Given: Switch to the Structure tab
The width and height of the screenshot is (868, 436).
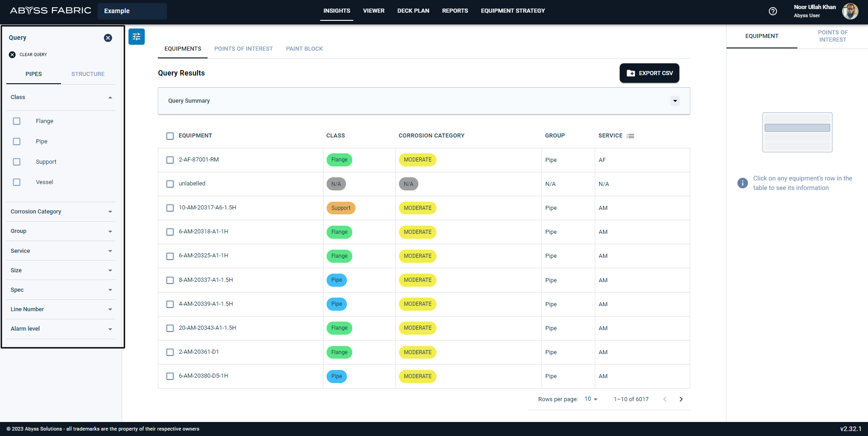Looking at the screenshot, I should coord(88,74).
